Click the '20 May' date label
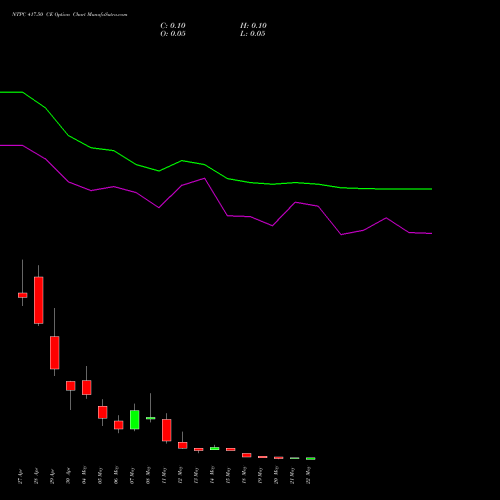 coord(276,475)
